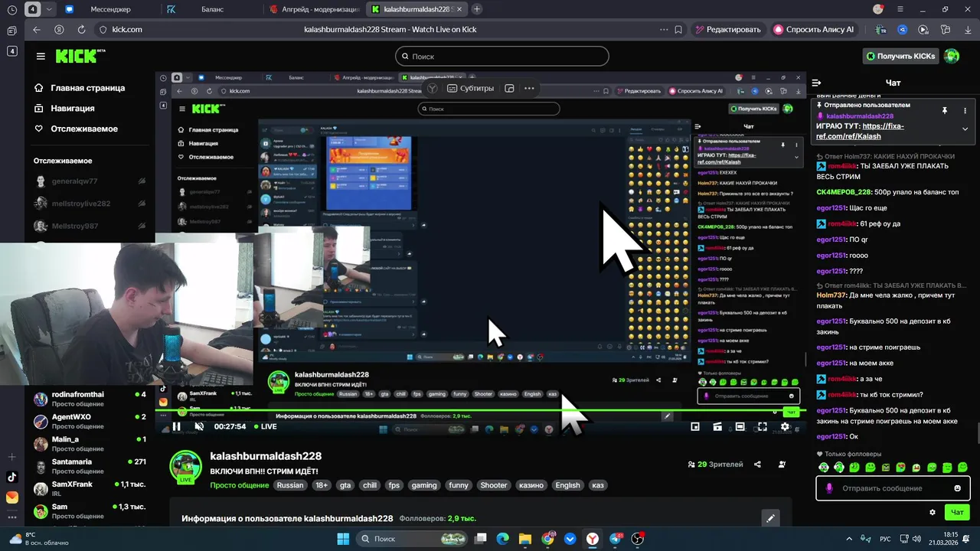Go to the KICK logo home

click(x=79, y=56)
